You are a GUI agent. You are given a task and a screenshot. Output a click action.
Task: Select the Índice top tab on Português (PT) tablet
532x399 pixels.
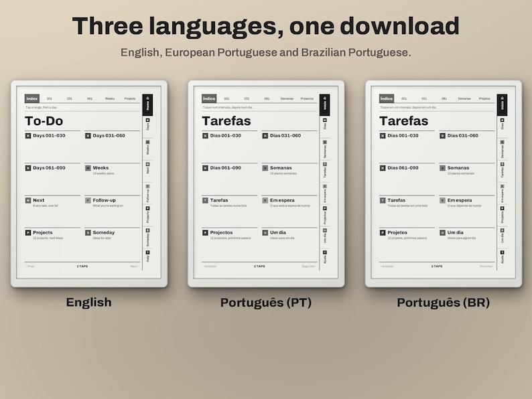click(x=209, y=98)
